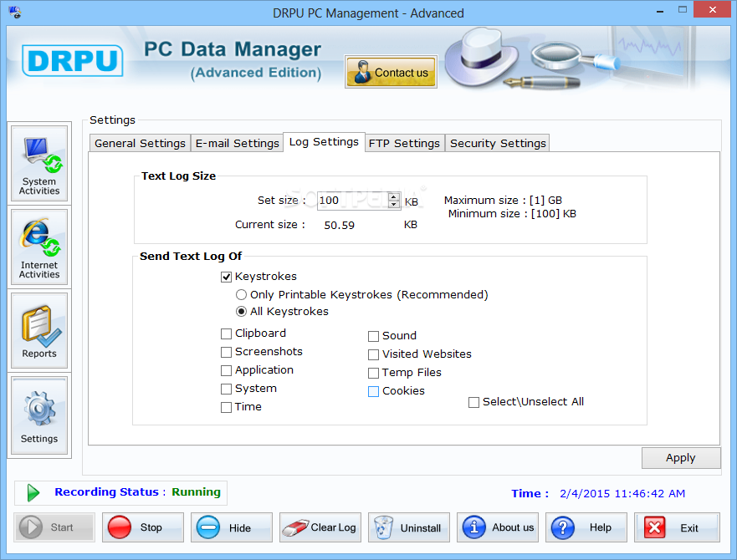Check the Select\Unselect All box
Viewport: 737px width, 560px height.
[x=473, y=403]
